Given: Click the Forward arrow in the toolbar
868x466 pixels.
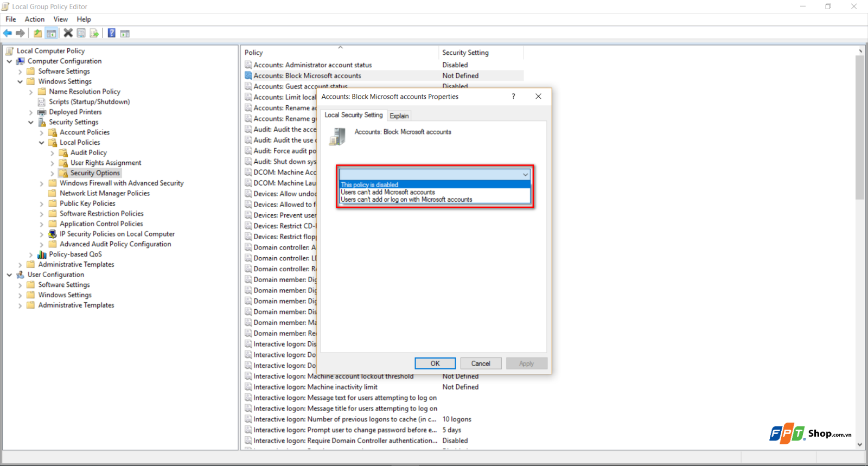Looking at the screenshot, I should (21, 33).
